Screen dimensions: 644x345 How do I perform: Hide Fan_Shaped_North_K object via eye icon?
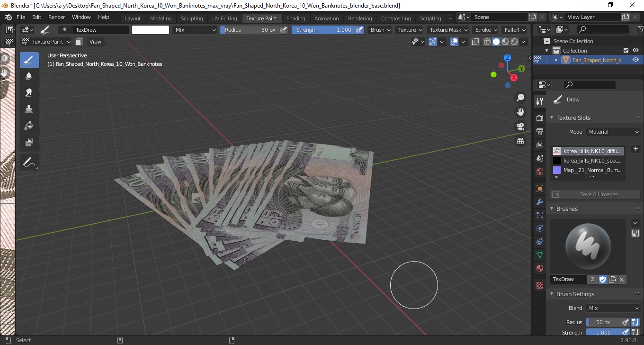(636, 60)
